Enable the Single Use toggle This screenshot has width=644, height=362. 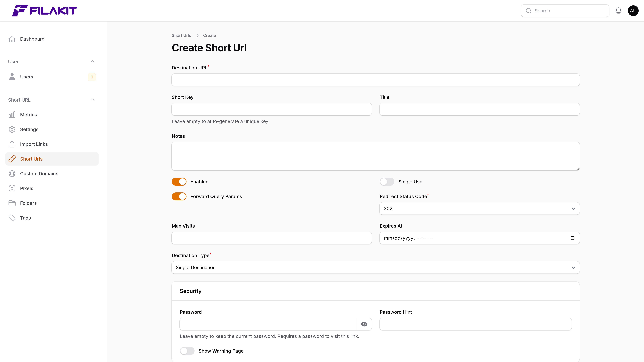pyautogui.click(x=387, y=182)
